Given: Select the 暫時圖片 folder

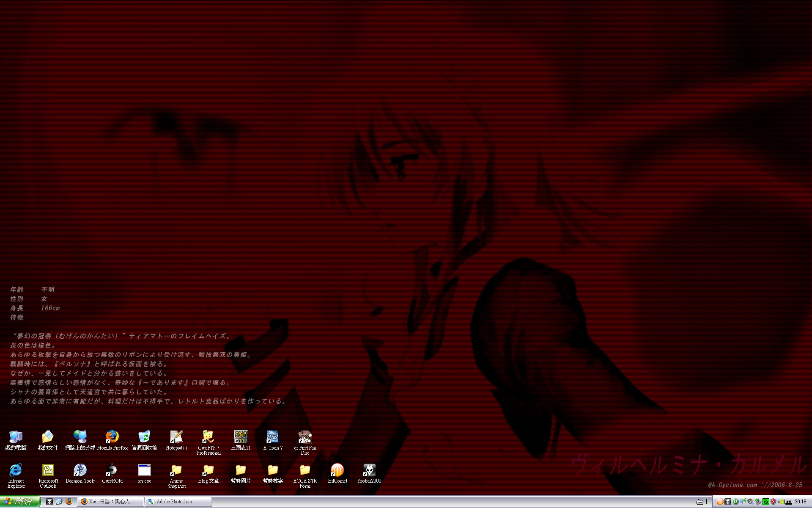Looking at the screenshot, I should [241, 473].
